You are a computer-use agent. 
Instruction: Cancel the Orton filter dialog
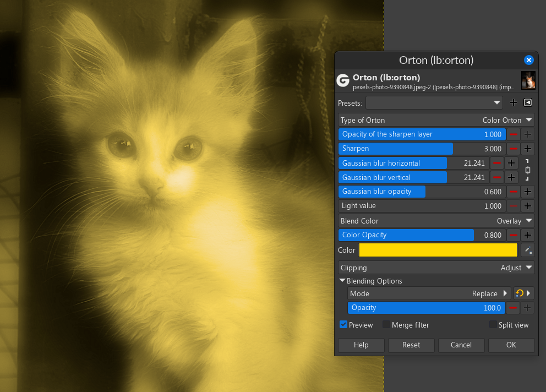(461, 345)
